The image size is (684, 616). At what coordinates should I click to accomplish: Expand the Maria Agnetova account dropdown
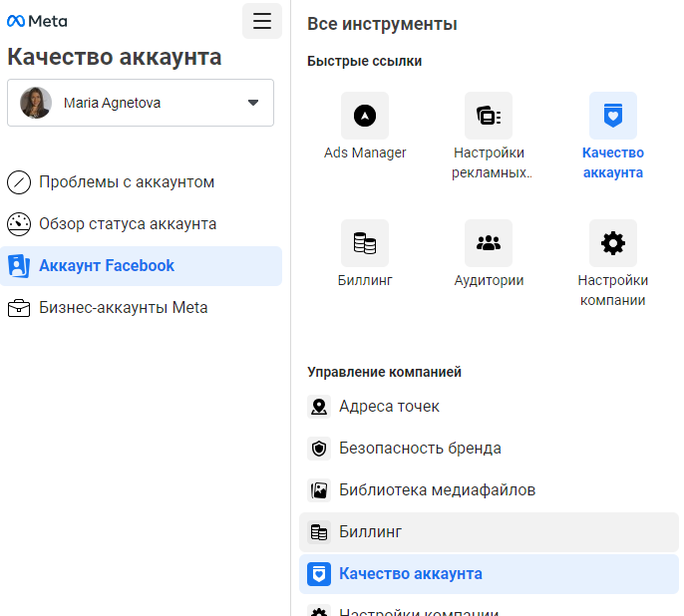click(x=253, y=103)
